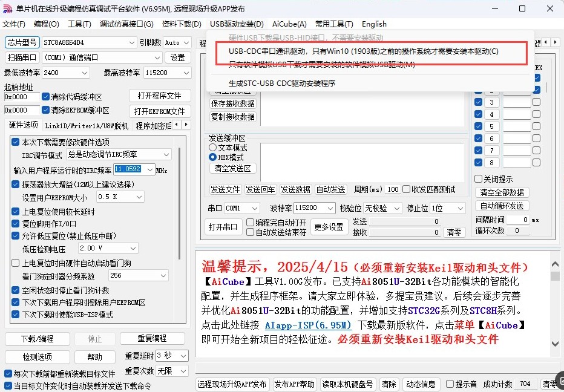Click 复制接收数据 button

(x=233, y=117)
